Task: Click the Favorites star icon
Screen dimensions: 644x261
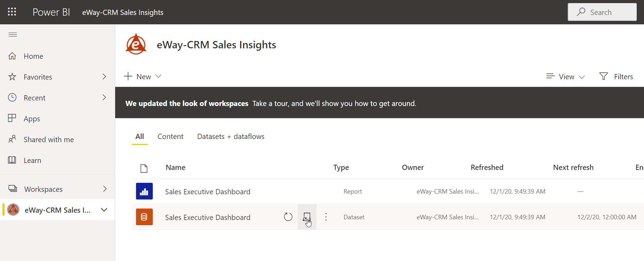Action: coord(12,76)
